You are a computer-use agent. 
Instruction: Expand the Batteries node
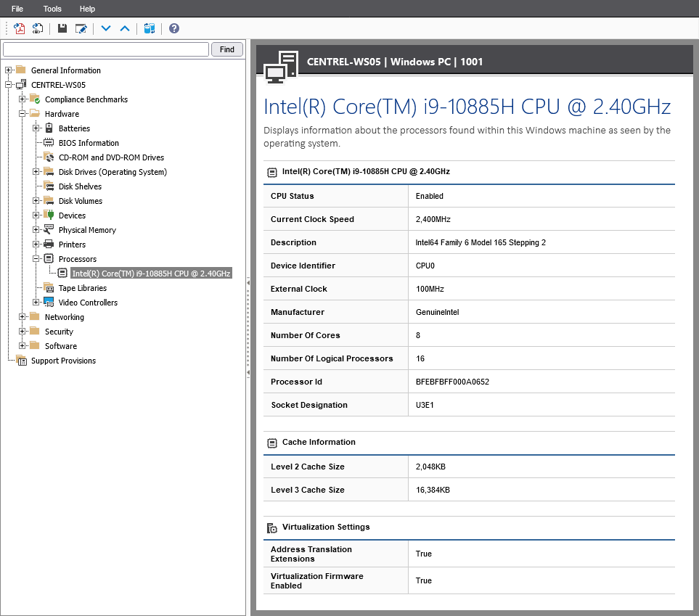point(36,128)
